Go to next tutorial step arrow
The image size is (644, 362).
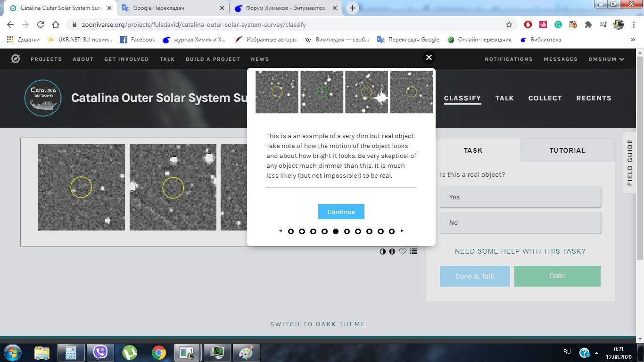point(402,231)
